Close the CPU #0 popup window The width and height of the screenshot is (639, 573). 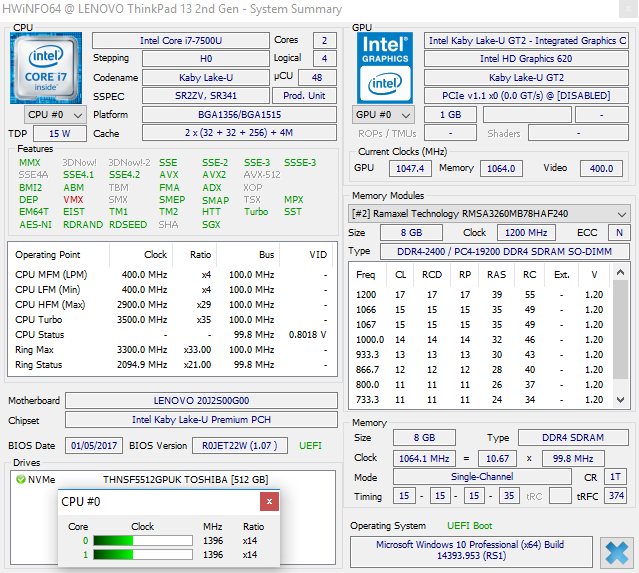269,501
